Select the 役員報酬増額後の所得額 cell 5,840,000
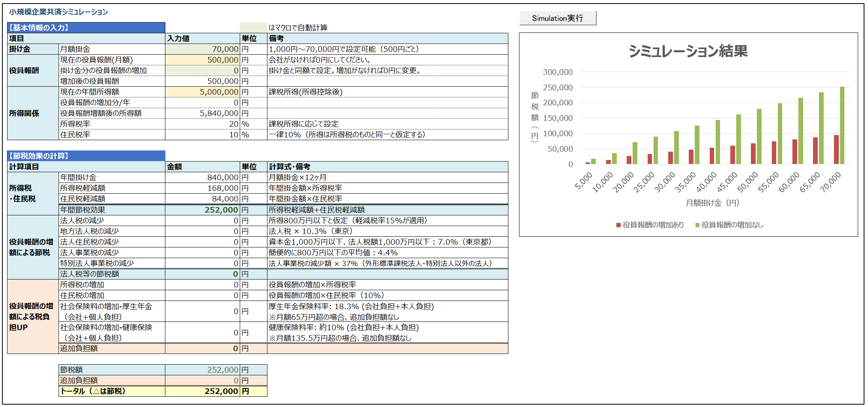 [x=203, y=113]
